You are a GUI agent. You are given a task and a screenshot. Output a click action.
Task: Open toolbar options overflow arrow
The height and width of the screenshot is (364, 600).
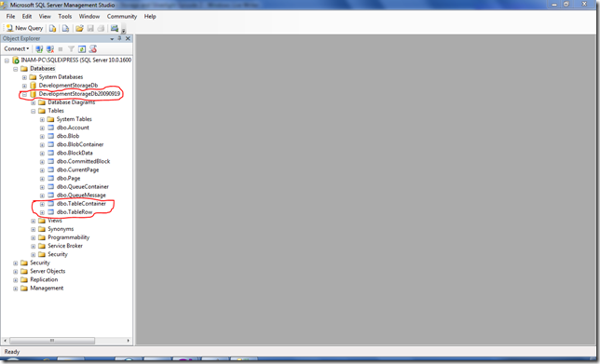124,30
